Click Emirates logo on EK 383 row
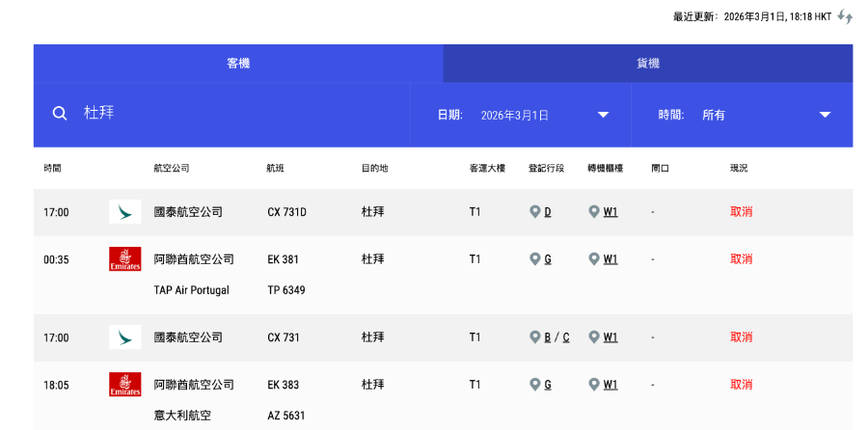The image size is (868, 430). pyautogui.click(x=124, y=385)
